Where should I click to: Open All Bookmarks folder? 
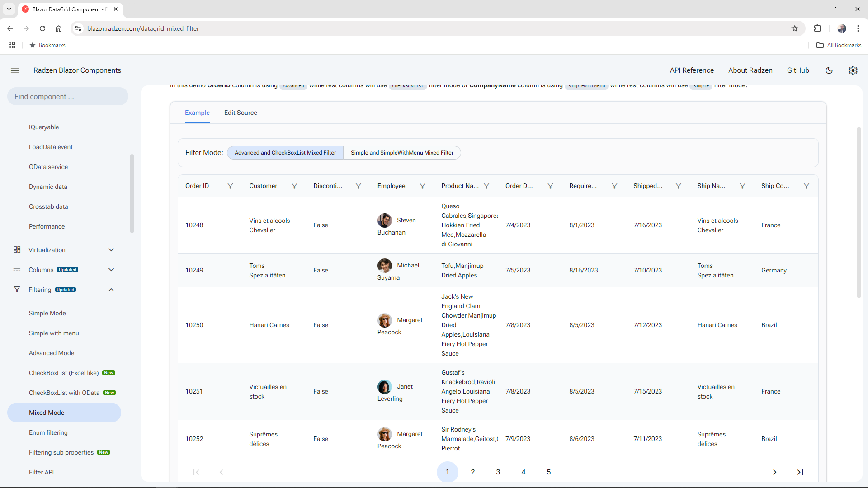coord(839,45)
